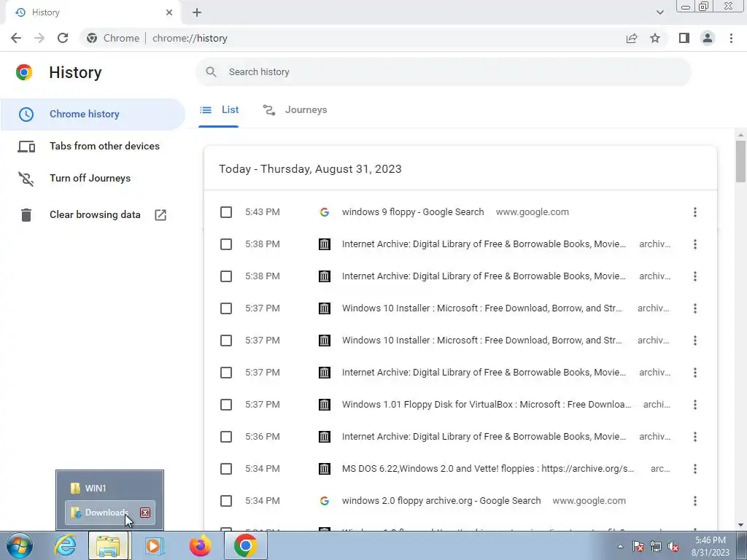Open Windows Explorer taskbar icon

click(x=108, y=545)
